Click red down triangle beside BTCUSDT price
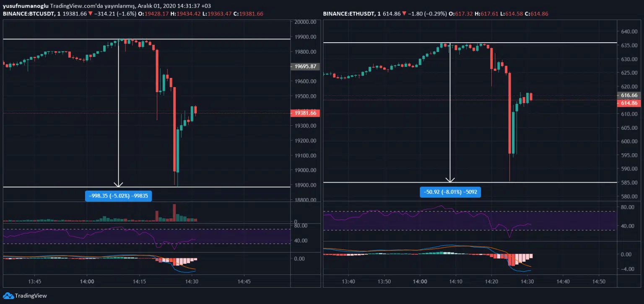Viewport: 644px width, 304px height. pos(90,14)
